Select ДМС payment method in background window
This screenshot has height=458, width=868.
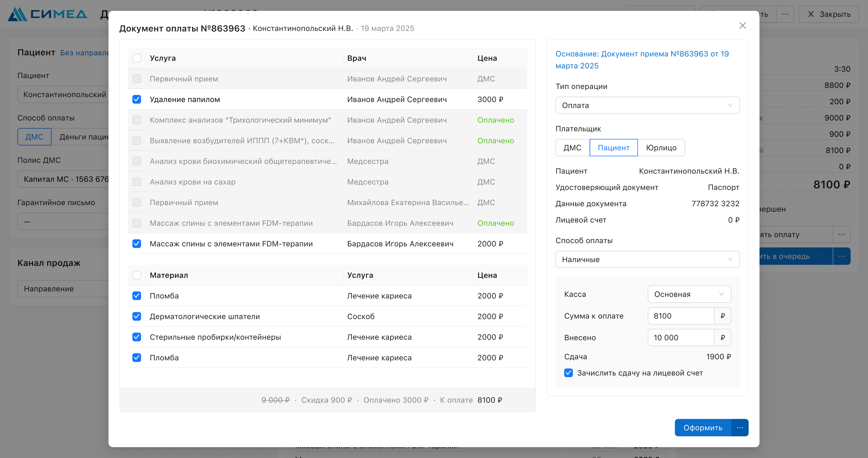[34, 137]
